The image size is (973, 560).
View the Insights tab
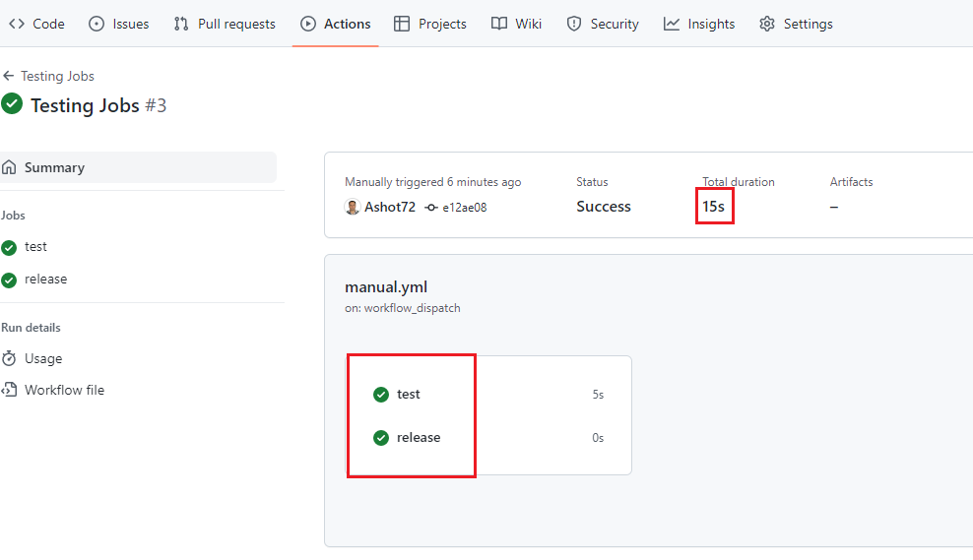[x=699, y=24]
